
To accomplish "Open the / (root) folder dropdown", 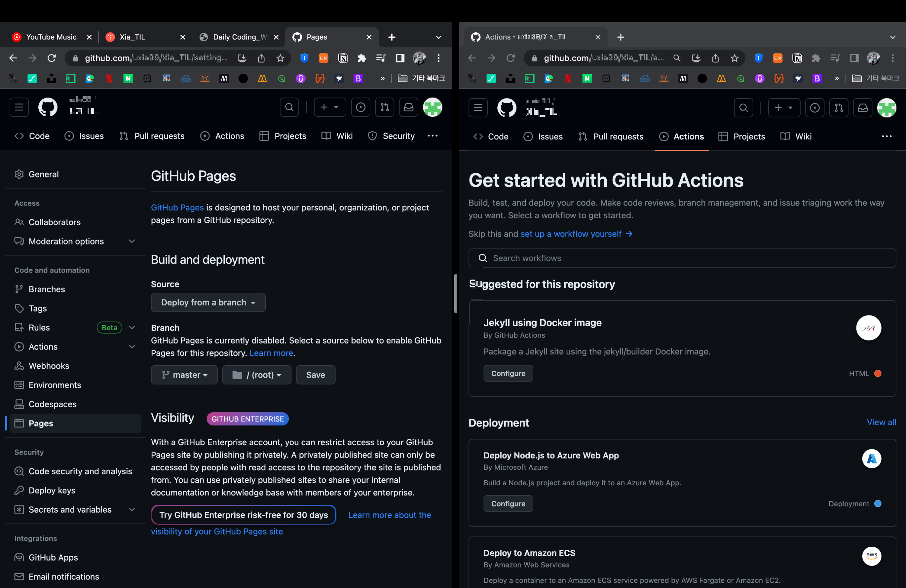I will pyautogui.click(x=257, y=375).
